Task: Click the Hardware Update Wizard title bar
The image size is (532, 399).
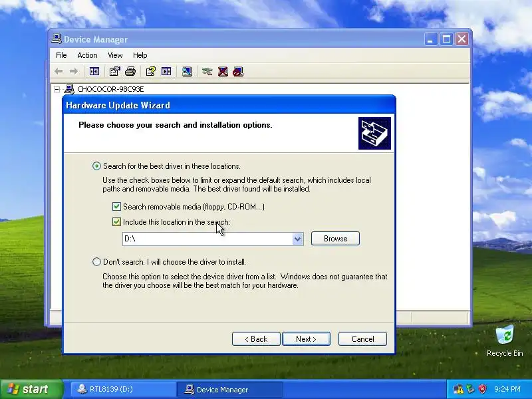Action: click(229, 105)
